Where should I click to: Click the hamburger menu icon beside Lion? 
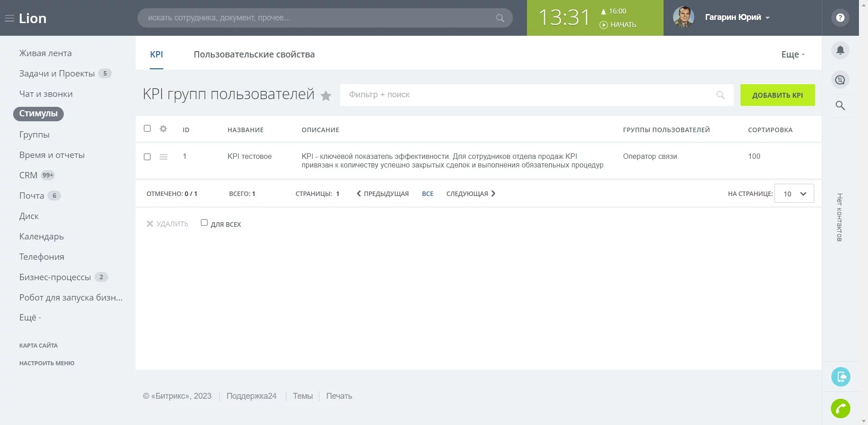coord(9,19)
